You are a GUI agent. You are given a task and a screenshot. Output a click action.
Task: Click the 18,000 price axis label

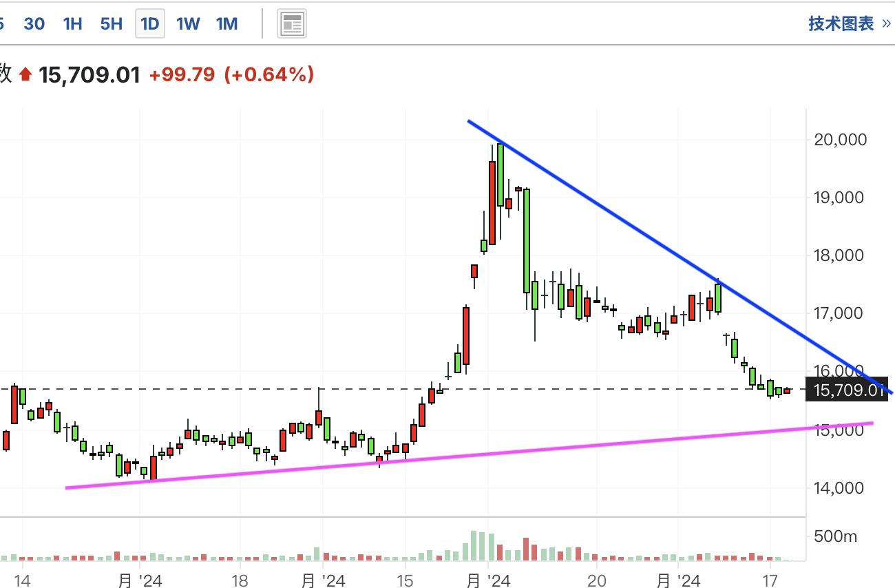point(839,255)
